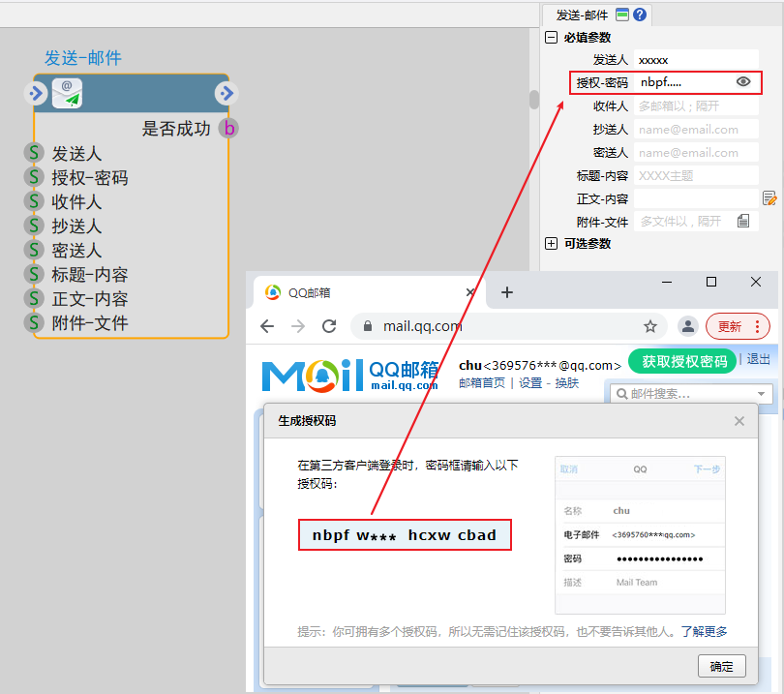Click the 附件-文件 file browse icon
784x694 pixels.
(x=743, y=222)
